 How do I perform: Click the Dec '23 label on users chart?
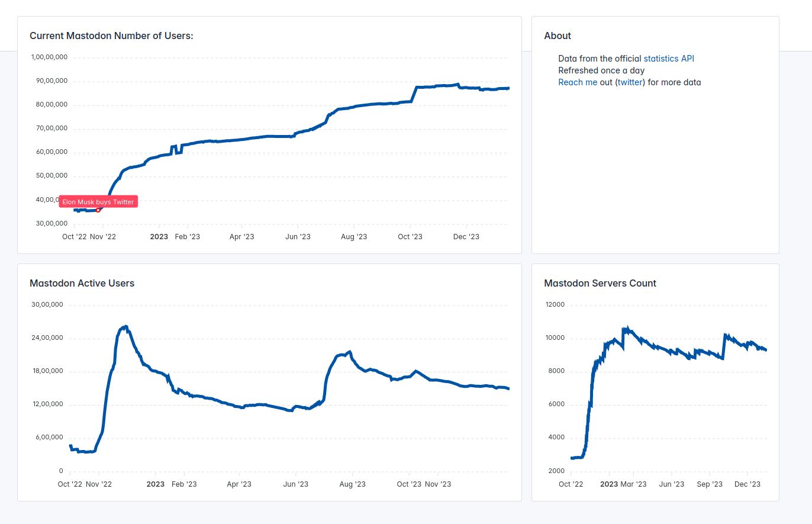[x=466, y=237]
